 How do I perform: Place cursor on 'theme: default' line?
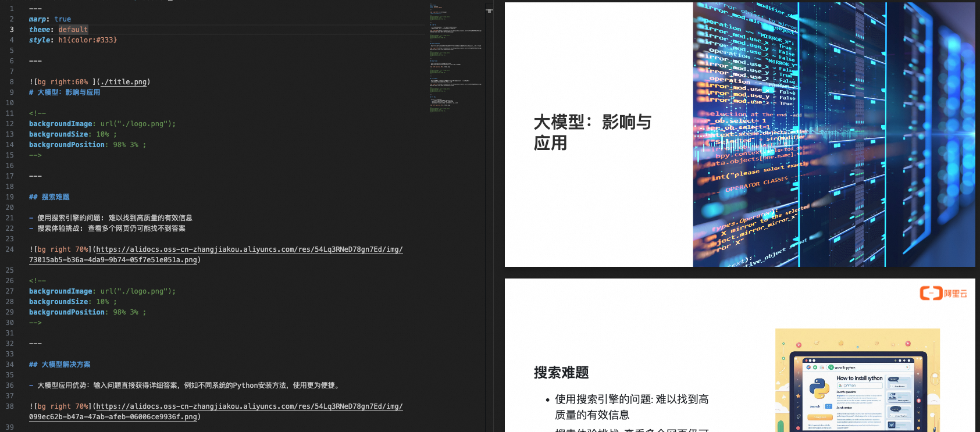tap(59, 30)
